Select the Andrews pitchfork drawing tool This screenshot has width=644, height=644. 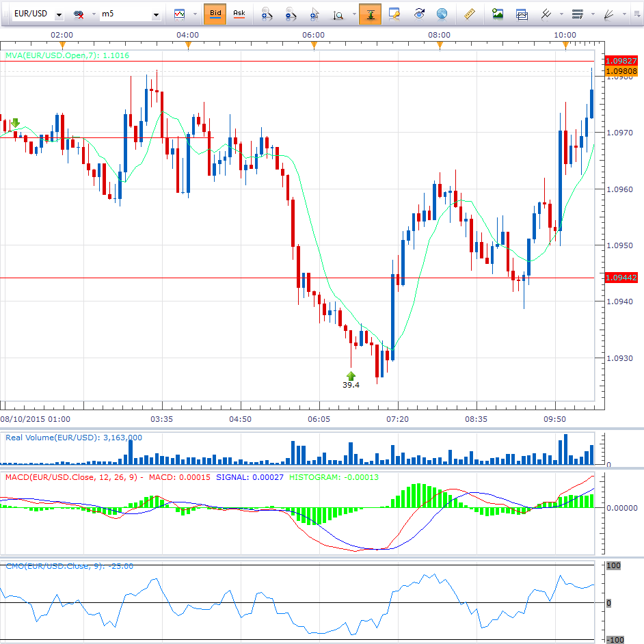[545, 14]
